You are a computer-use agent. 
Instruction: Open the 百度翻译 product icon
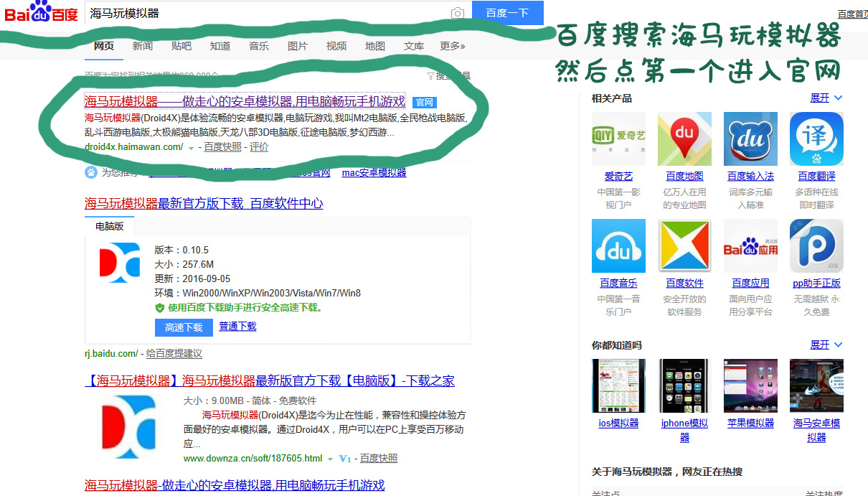816,139
